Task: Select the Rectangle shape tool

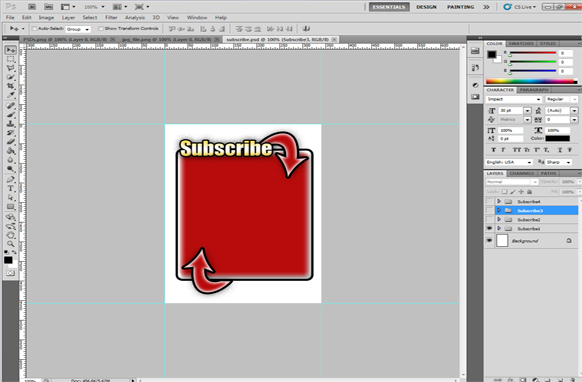Action: pos(10,206)
